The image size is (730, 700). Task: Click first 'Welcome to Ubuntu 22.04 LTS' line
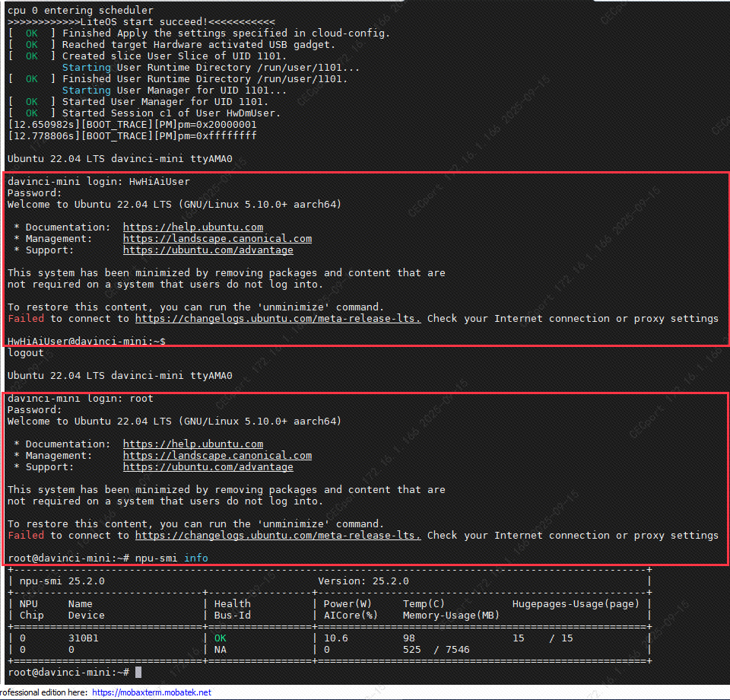(175, 205)
